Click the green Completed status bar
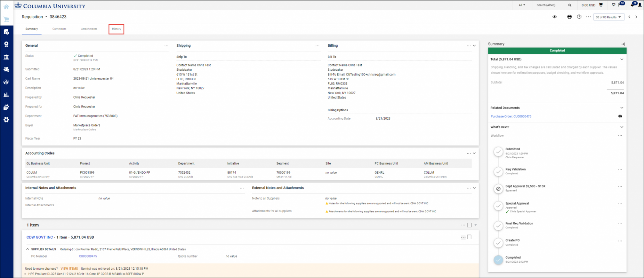 557,51
